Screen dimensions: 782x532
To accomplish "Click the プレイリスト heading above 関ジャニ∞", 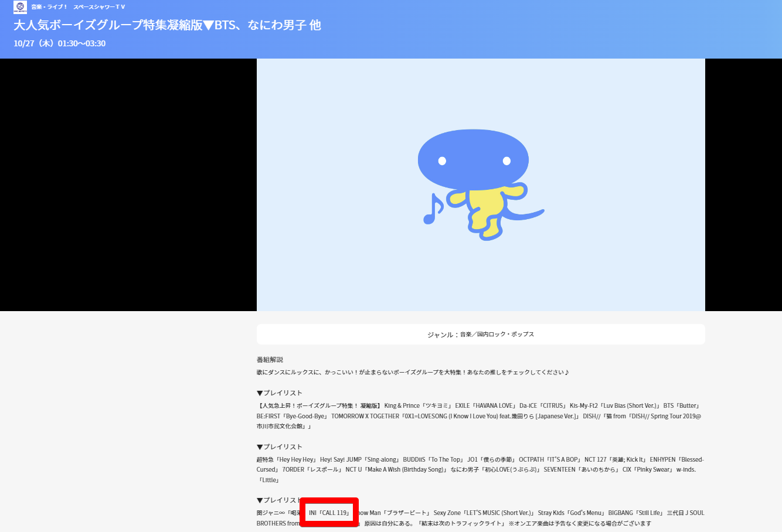I will point(280,500).
